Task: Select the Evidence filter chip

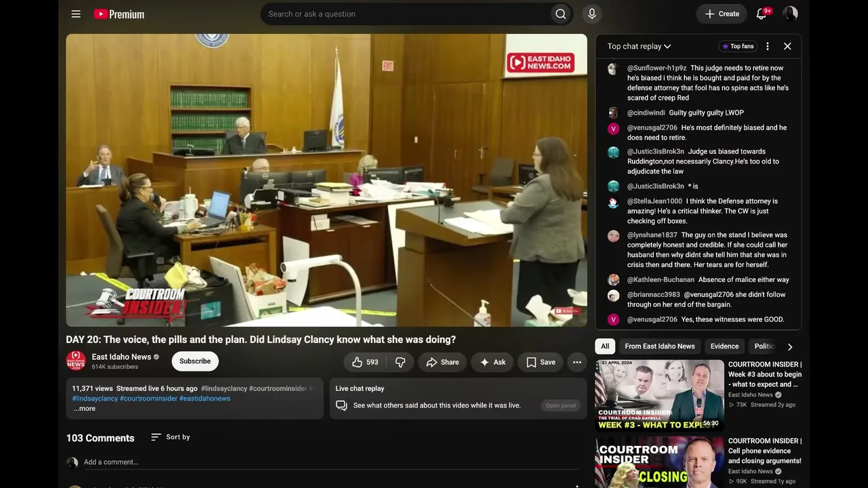Action: tap(724, 346)
